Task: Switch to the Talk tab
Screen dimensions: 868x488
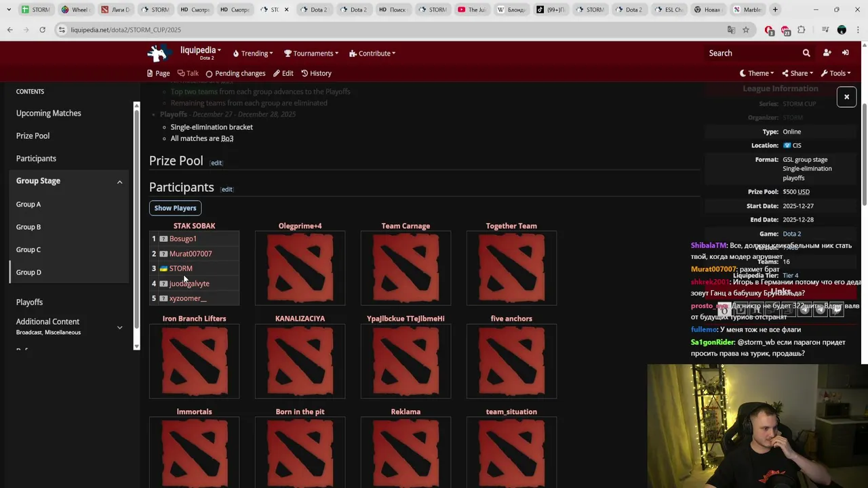Action: tap(188, 73)
